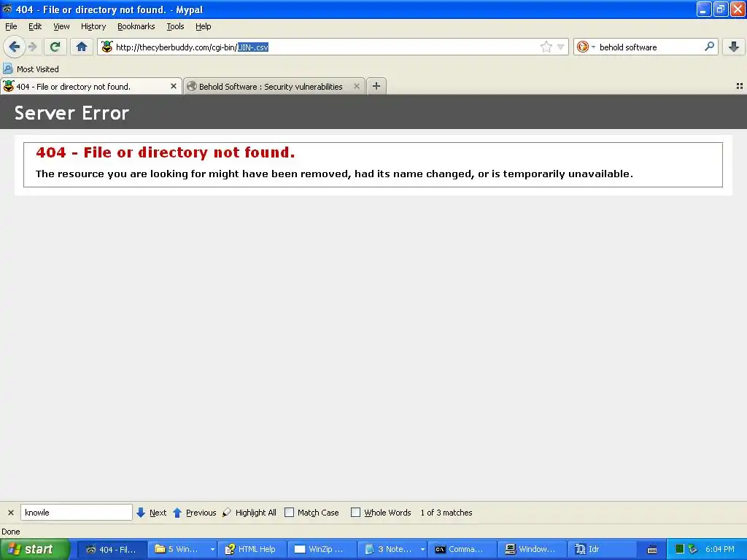Screen dimensions: 747x560
Task: Open the Windows Start menu
Action: pos(35,549)
